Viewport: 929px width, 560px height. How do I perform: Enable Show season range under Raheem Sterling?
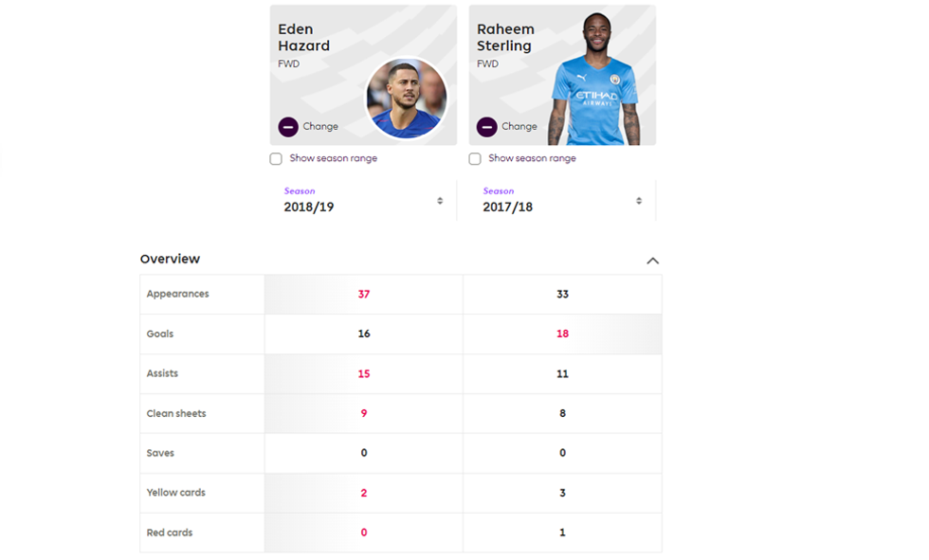click(475, 159)
